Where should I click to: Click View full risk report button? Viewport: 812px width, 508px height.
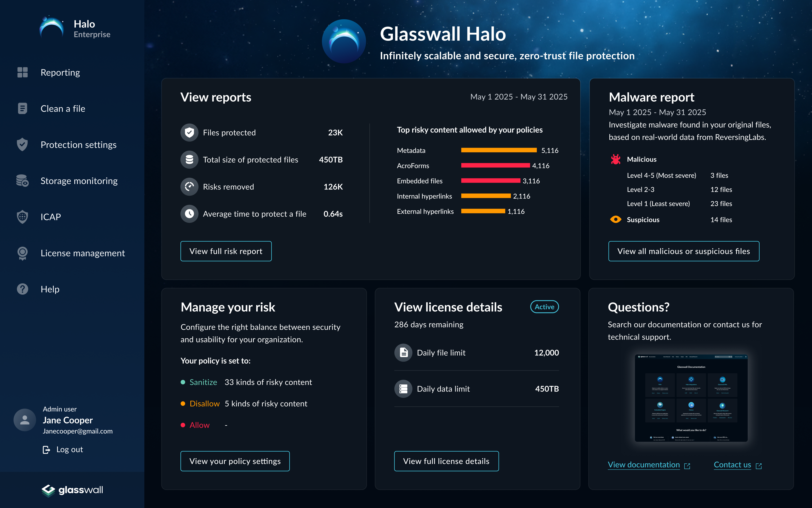point(226,251)
